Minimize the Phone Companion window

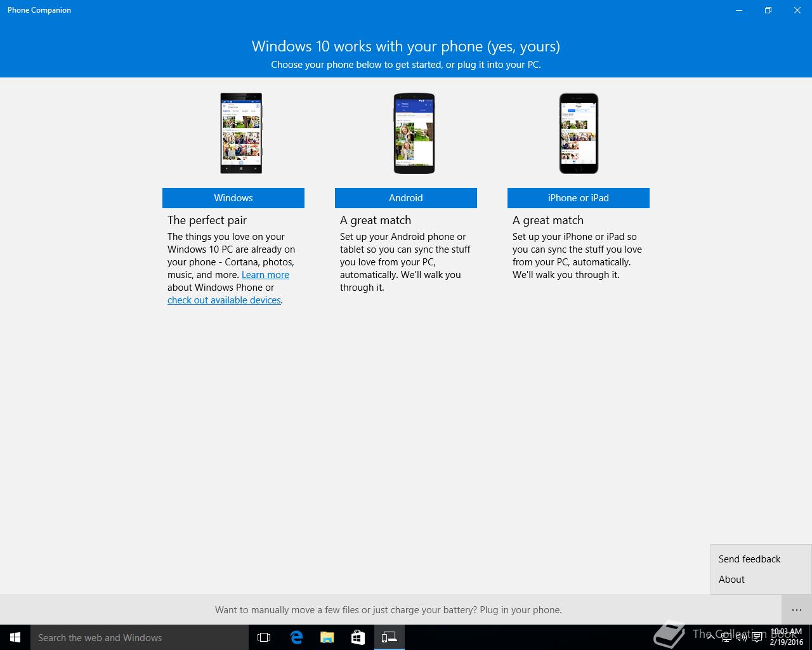739,10
